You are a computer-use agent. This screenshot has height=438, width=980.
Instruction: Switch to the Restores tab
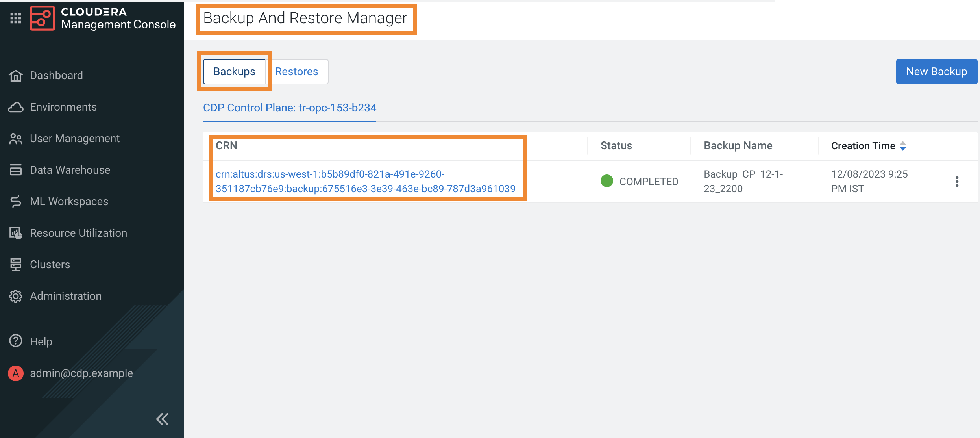[x=297, y=71]
